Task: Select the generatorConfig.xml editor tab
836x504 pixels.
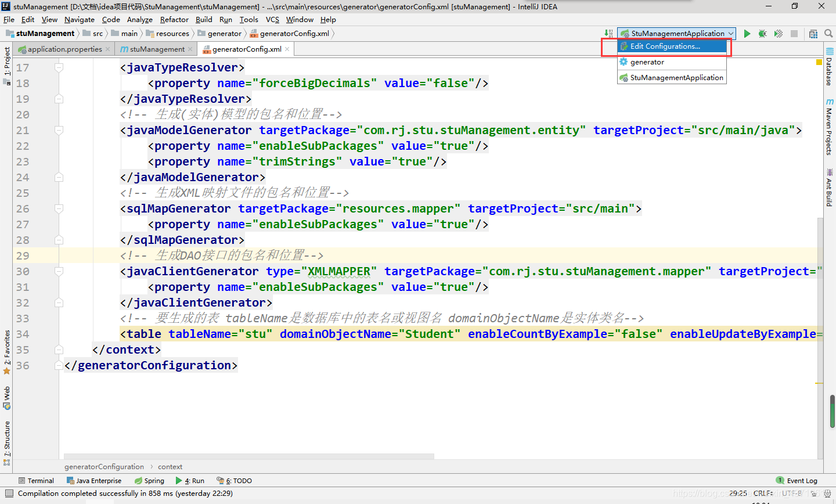Action: click(x=246, y=49)
